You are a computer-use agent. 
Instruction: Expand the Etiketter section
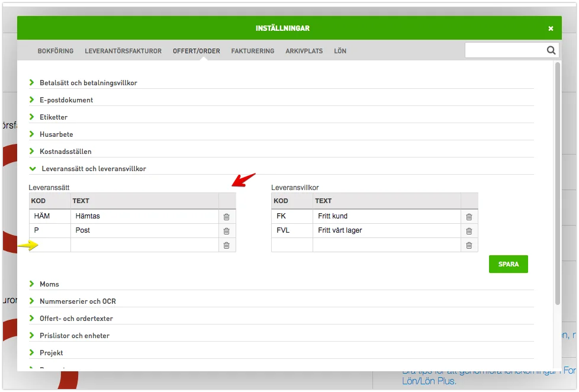point(281,117)
